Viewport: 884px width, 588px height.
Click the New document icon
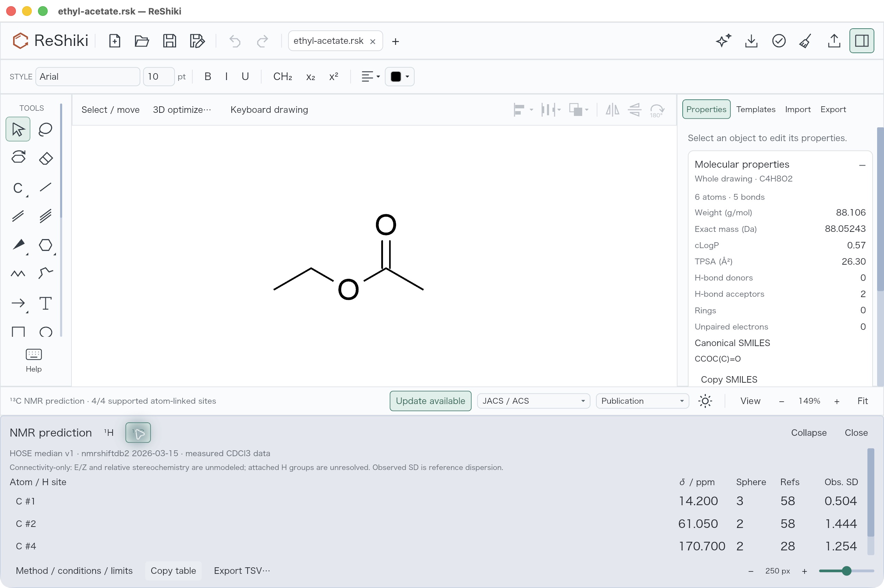coord(114,40)
